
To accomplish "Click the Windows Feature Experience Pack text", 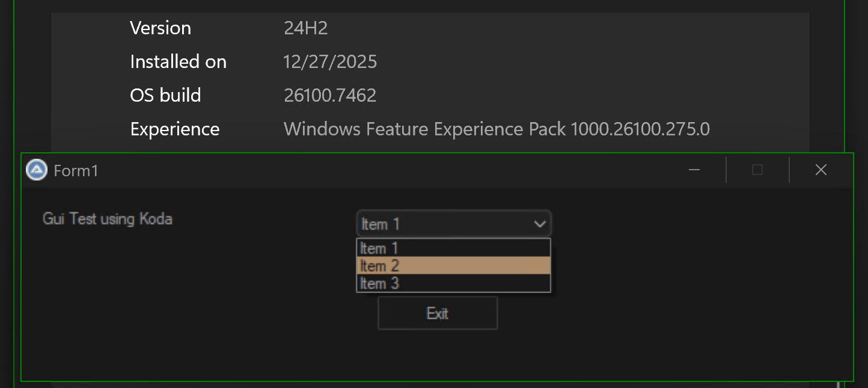I will [497, 129].
